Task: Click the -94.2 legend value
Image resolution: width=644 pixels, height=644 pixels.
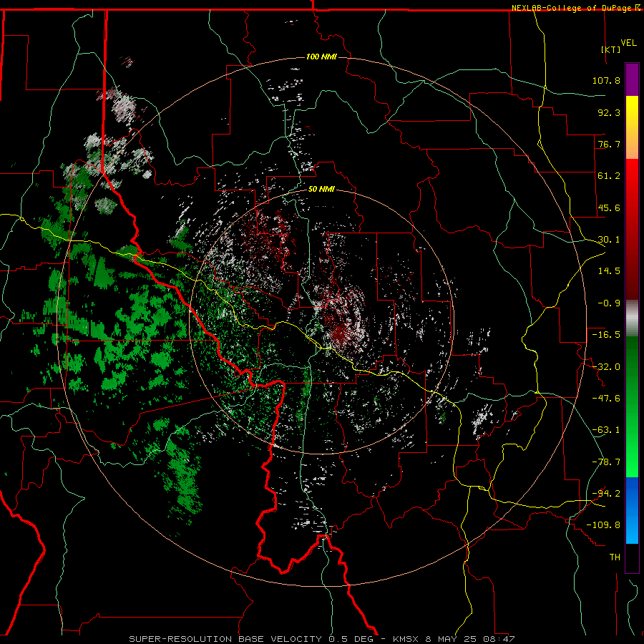Action: tap(606, 494)
